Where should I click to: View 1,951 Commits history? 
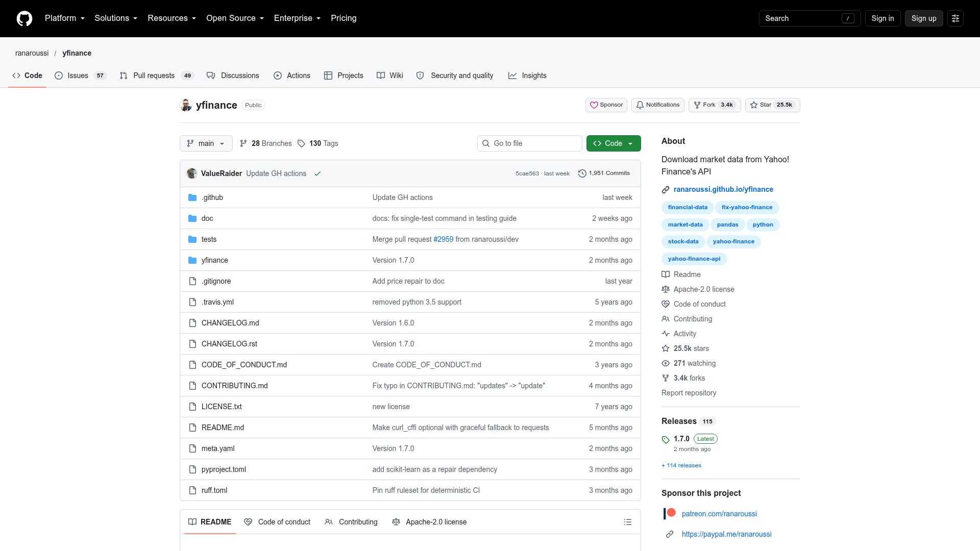[x=604, y=173]
